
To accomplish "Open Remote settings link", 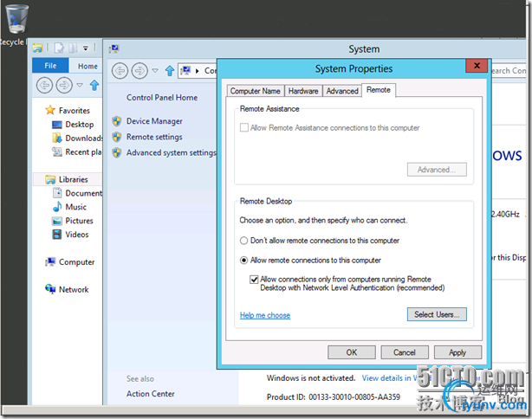I will pos(154,137).
